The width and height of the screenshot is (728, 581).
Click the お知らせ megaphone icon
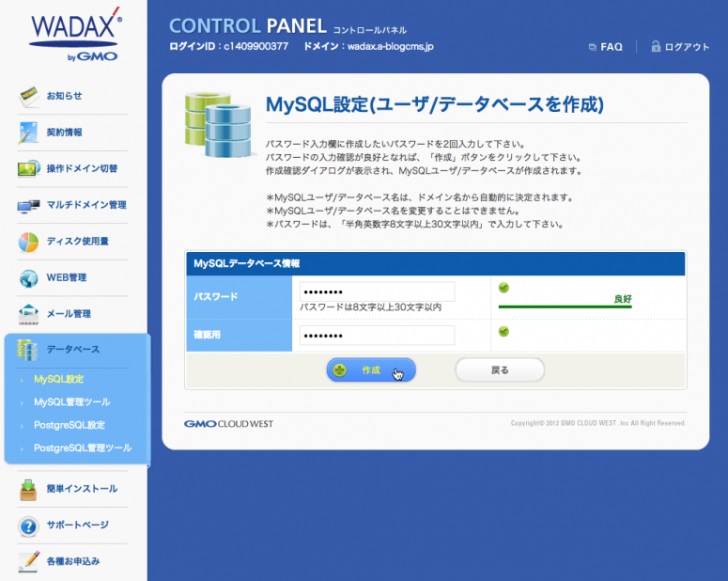[x=29, y=96]
